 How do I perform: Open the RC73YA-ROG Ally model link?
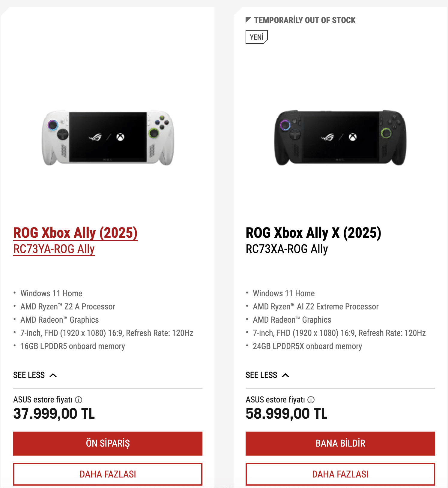(x=54, y=249)
